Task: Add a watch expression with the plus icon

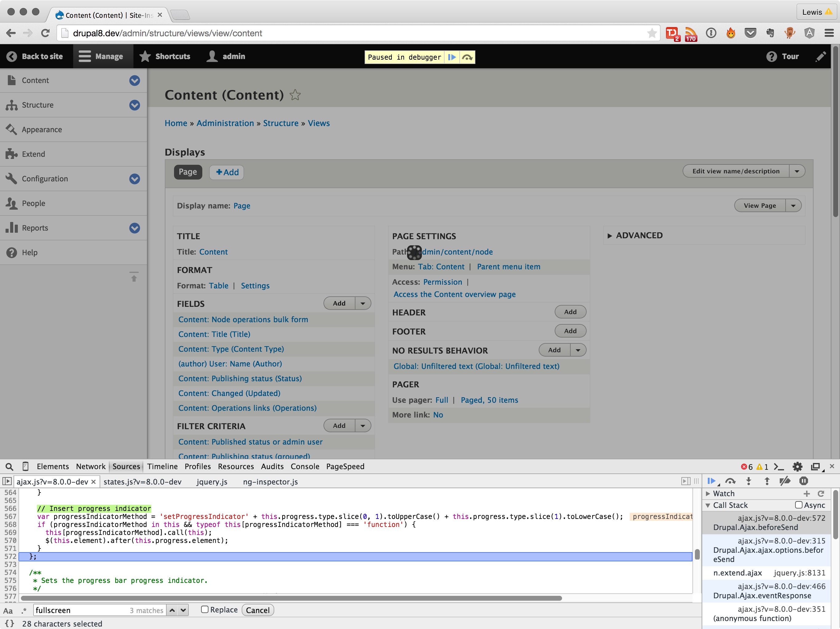Action: click(x=806, y=493)
